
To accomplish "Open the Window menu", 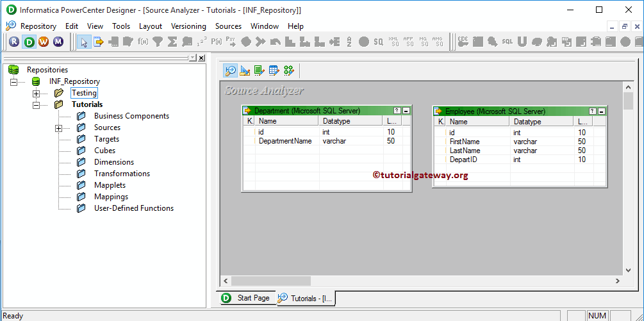I will (265, 26).
